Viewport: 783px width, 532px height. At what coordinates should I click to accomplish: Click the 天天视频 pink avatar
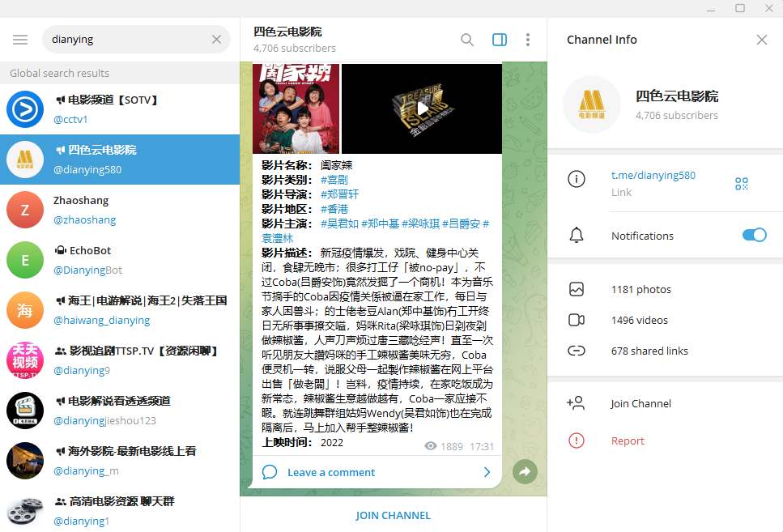click(25, 360)
